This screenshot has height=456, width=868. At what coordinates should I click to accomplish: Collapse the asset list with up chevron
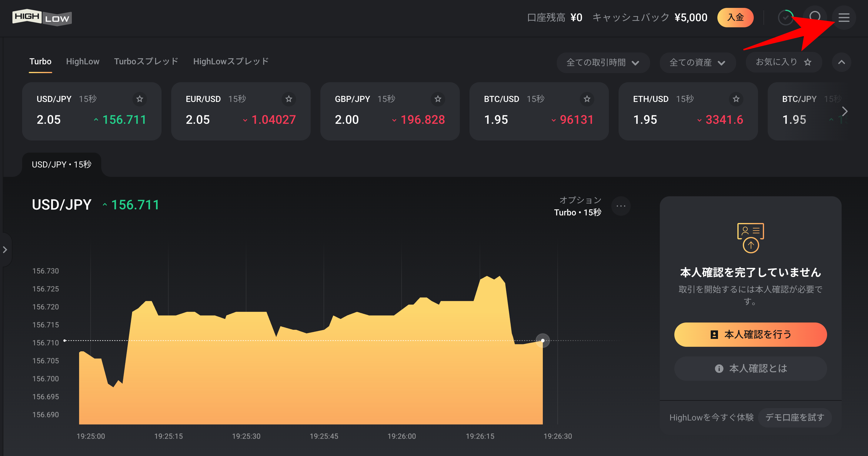click(841, 62)
